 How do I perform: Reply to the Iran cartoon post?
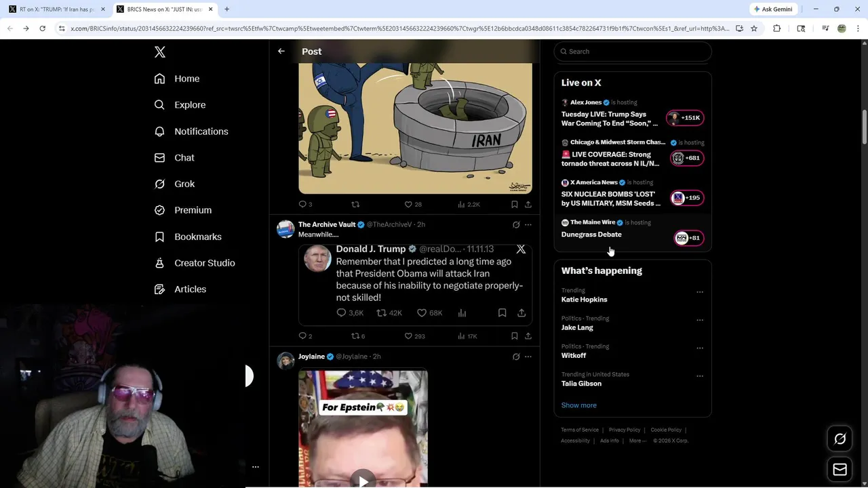pyautogui.click(x=306, y=204)
